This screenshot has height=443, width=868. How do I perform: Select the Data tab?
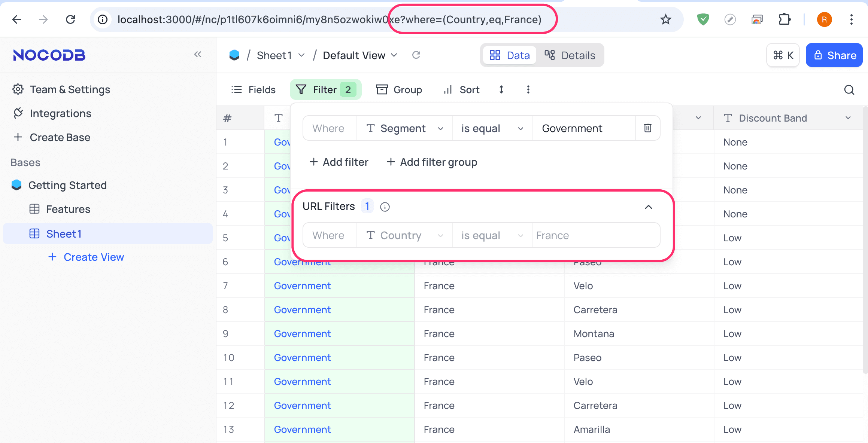509,55
